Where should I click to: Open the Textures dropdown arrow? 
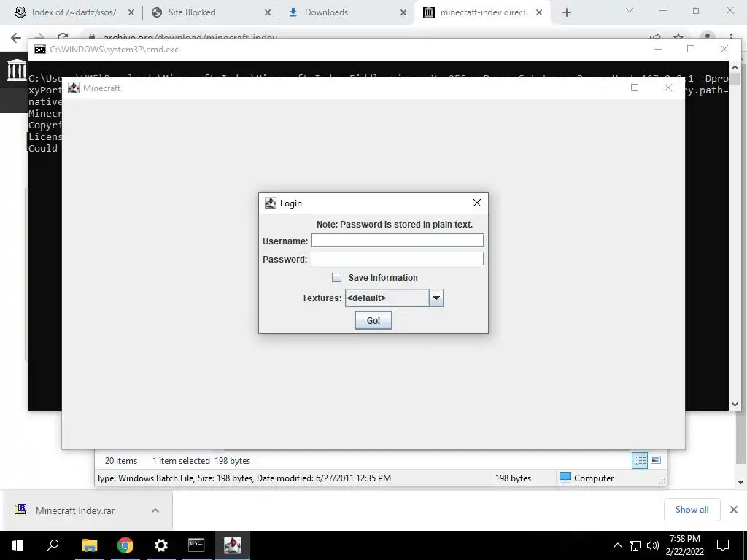click(x=436, y=298)
